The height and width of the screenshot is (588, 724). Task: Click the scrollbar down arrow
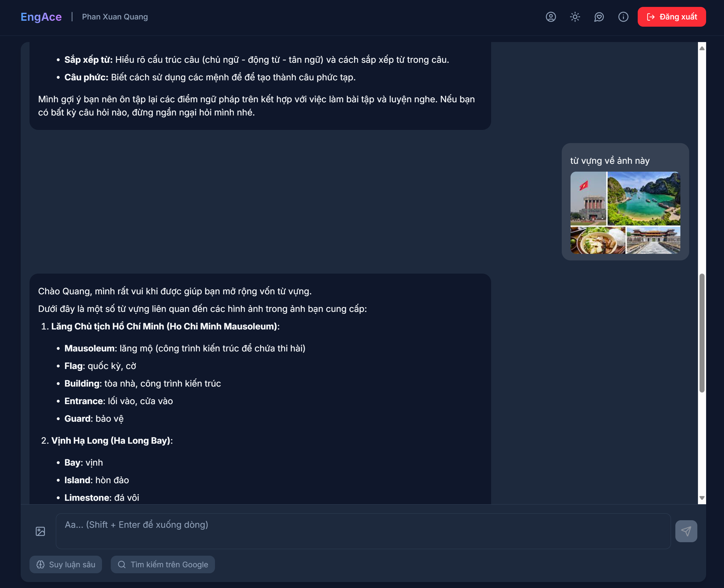coord(702,498)
